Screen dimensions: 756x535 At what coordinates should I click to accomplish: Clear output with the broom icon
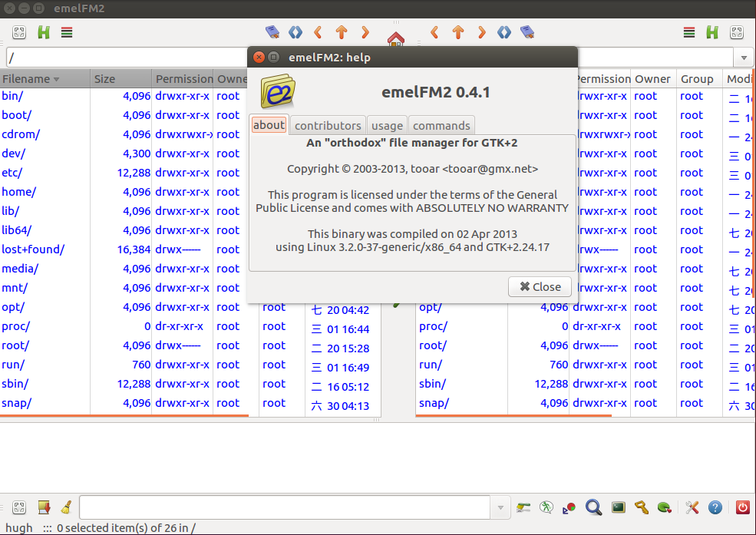66,507
